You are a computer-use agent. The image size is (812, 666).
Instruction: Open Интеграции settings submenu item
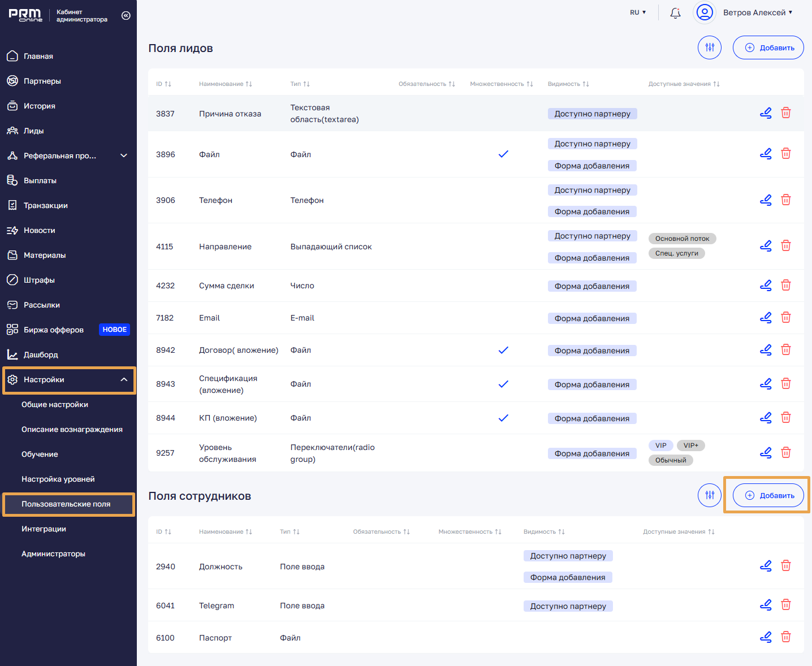point(44,529)
